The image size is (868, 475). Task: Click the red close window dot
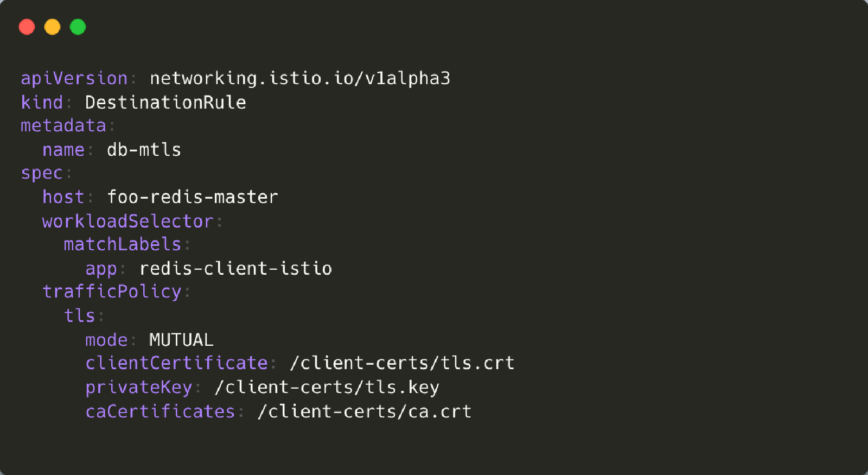27,27
